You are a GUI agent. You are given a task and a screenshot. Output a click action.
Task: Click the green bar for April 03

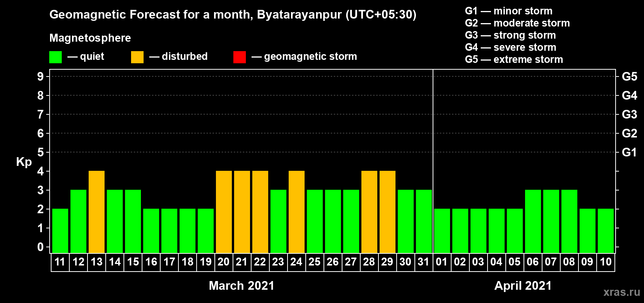[x=478, y=231]
